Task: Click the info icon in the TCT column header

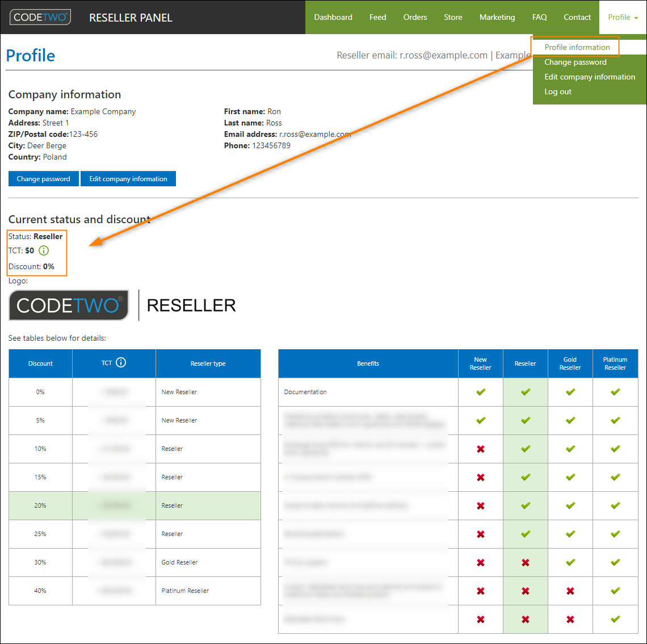Action: click(121, 362)
